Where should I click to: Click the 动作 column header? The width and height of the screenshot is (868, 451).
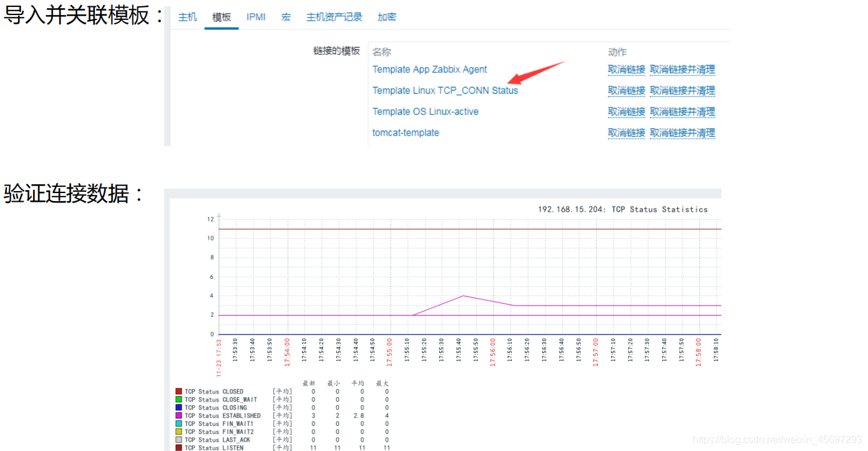click(617, 52)
